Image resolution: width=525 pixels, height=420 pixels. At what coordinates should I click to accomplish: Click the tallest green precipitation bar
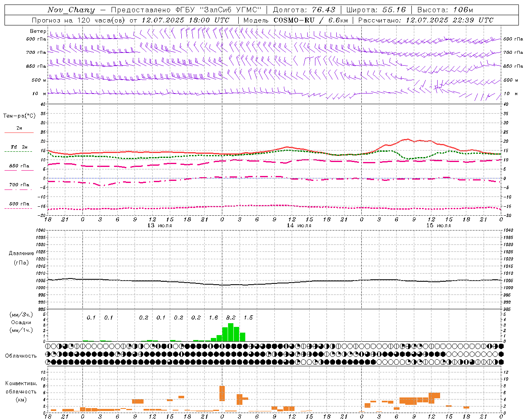click(231, 332)
